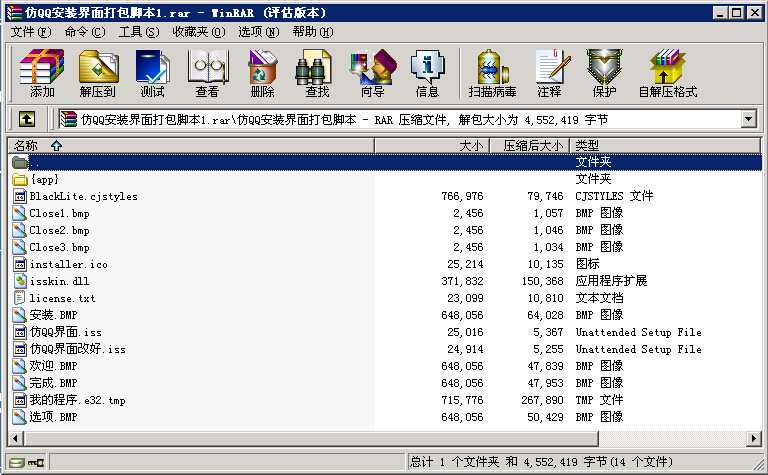The width and height of the screenshot is (768, 475).
Task: Click the 应用程序扩展 type cell
Action: coord(611,281)
